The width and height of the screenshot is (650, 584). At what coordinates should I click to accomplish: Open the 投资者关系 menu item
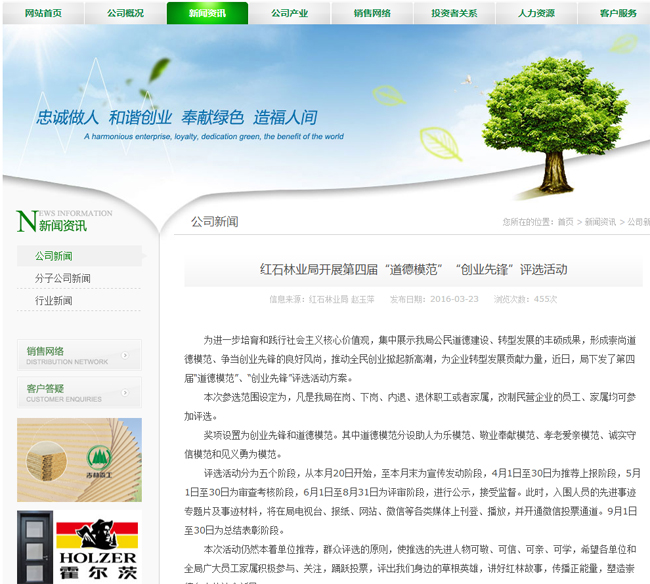(454, 13)
